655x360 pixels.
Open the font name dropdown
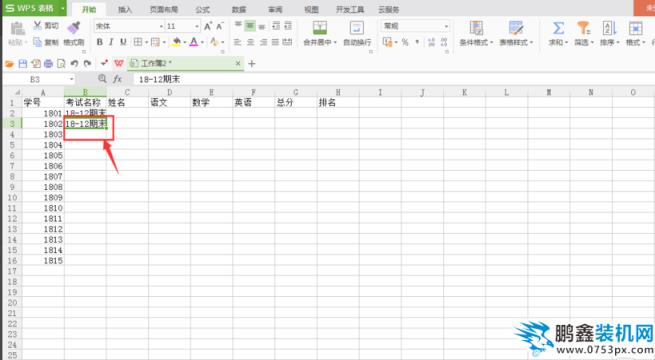(x=161, y=26)
